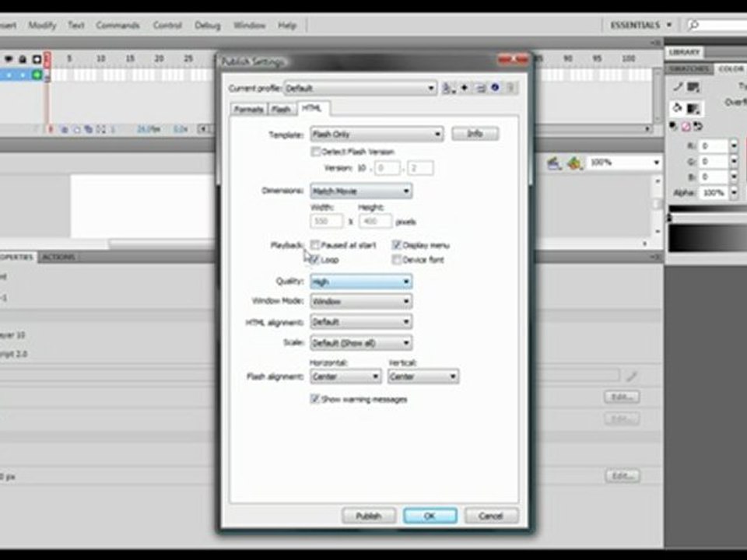This screenshot has width=747, height=560.
Task: Toggle layer lock dot under the padlock column
Action: click(x=23, y=75)
